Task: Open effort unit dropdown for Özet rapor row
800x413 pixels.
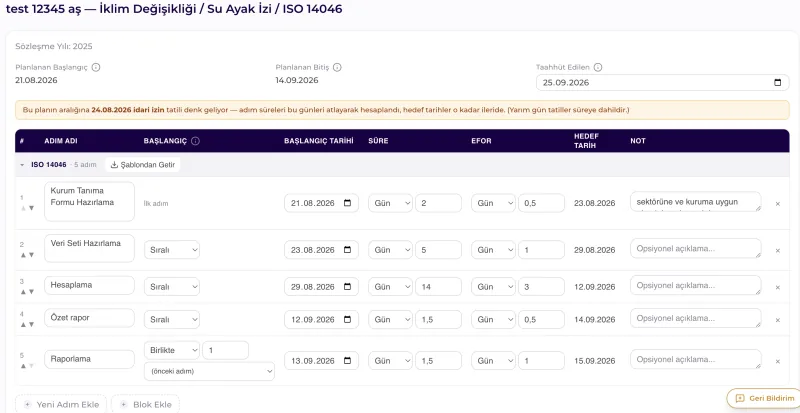Action: tap(493, 320)
